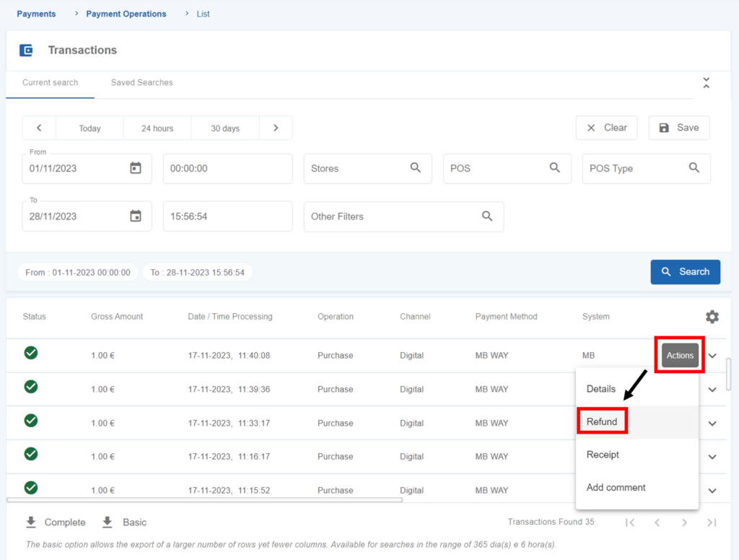Viewport: 739px width, 560px height.
Task: Open the To date calendar picker
Action: 136,216
